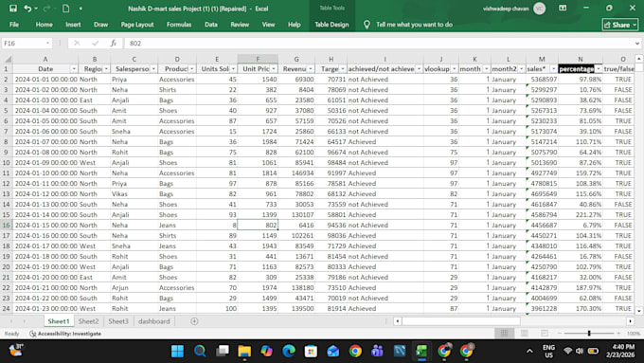Screen dimensions: 644x363
Task: Click the zoom slider handle
Action: 589,334
